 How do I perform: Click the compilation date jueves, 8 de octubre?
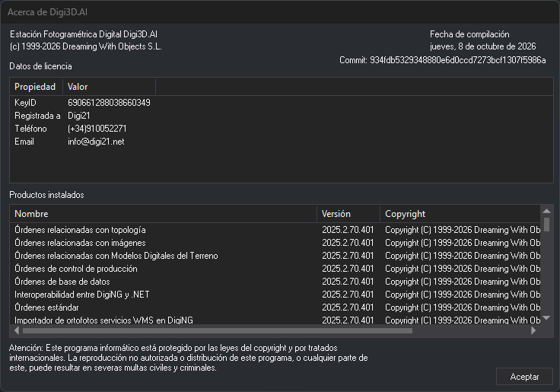coord(483,46)
